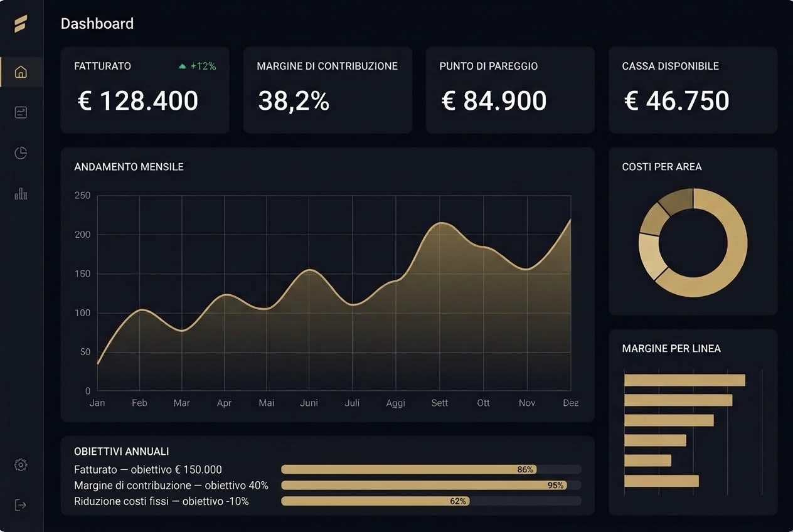The height and width of the screenshot is (532, 793).
Task: Open the Home icon in sidebar
Action: click(21, 72)
